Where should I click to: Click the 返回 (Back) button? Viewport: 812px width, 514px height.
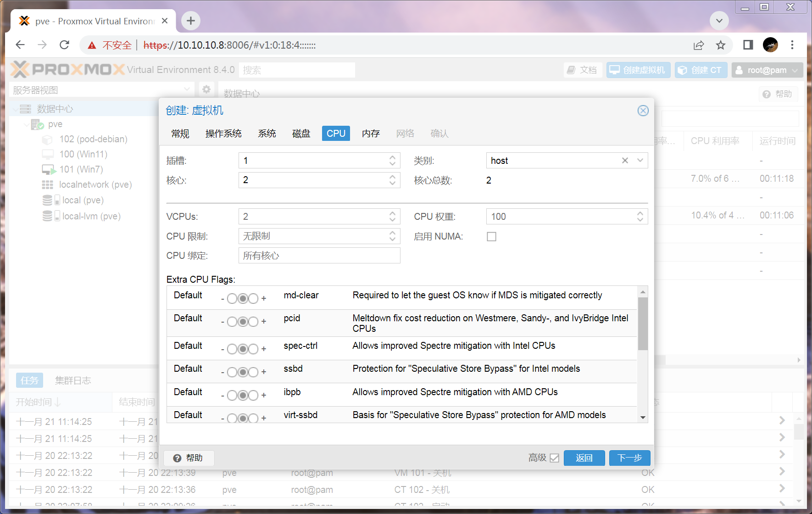click(x=584, y=458)
